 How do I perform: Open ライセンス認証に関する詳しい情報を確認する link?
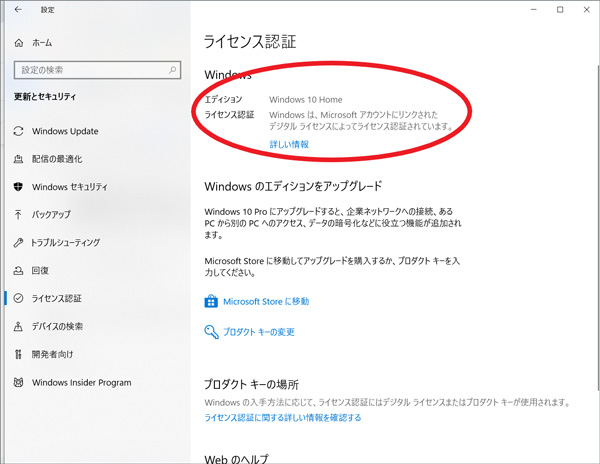click(283, 417)
